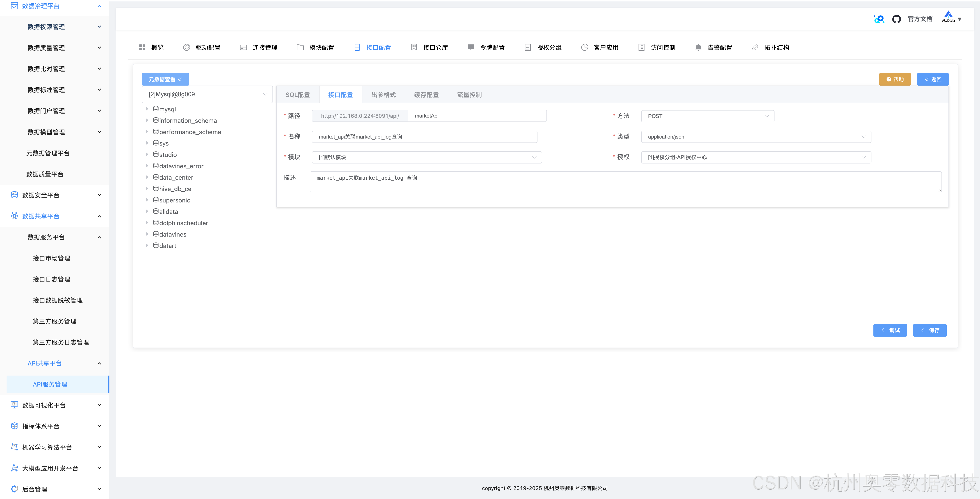Click the 名称 input field
The height and width of the screenshot is (499, 980).
tap(425, 137)
